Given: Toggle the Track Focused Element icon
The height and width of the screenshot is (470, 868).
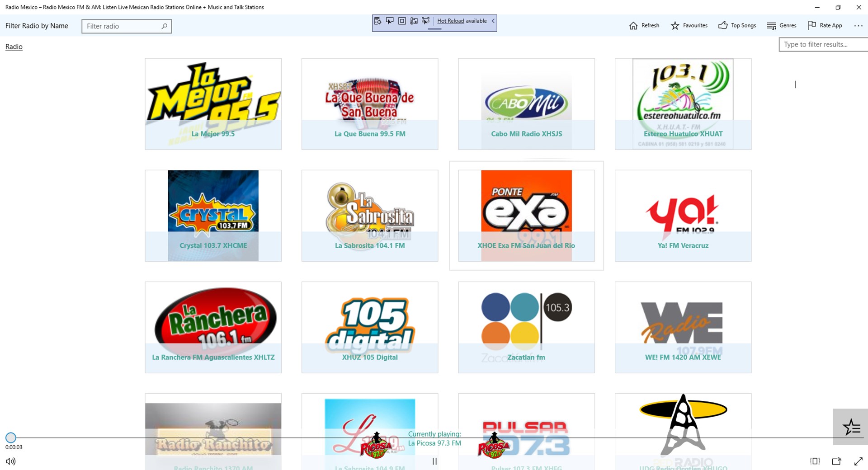Looking at the screenshot, I should click(x=426, y=21).
